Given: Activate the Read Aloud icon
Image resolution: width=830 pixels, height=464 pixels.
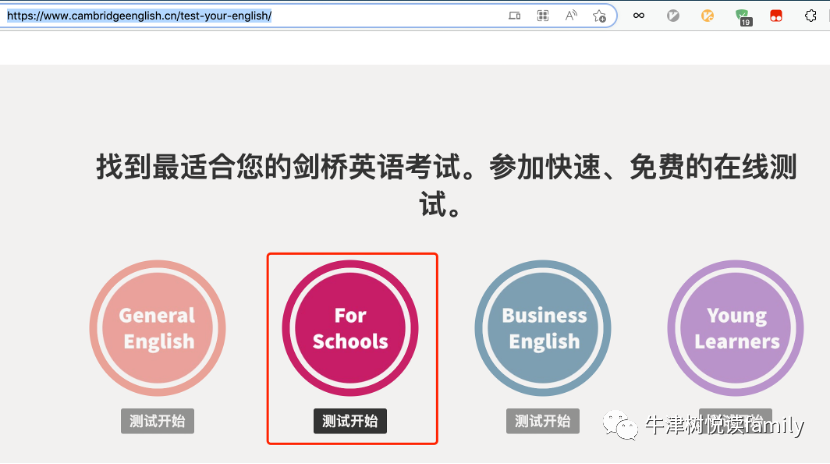Looking at the screenshot, I should [571, 16].
